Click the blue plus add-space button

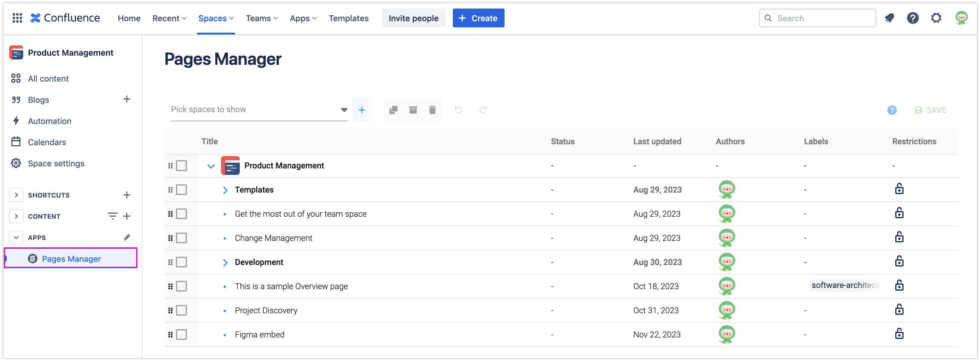[x=361, y=110]
